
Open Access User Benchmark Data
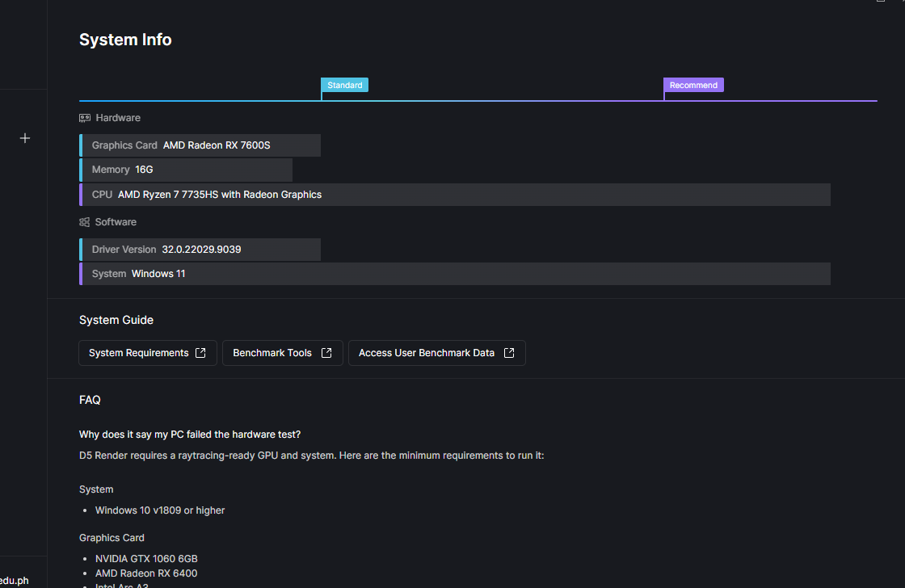tap(427, 353)
